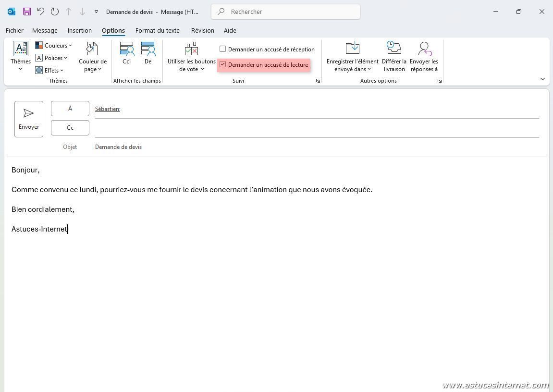Switch to the Insertion tab
The height and width of the screenshot is (392, 553).
point(79,30)
